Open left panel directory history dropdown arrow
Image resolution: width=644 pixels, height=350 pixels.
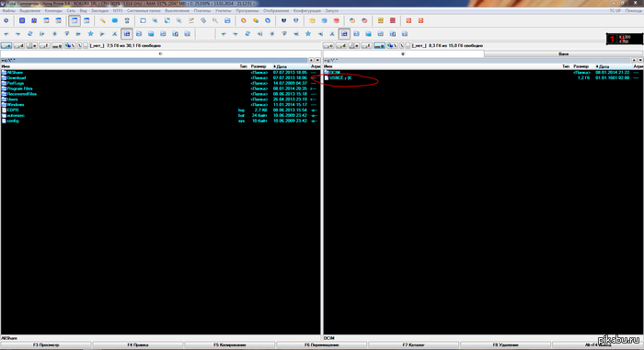coord(317,61)
